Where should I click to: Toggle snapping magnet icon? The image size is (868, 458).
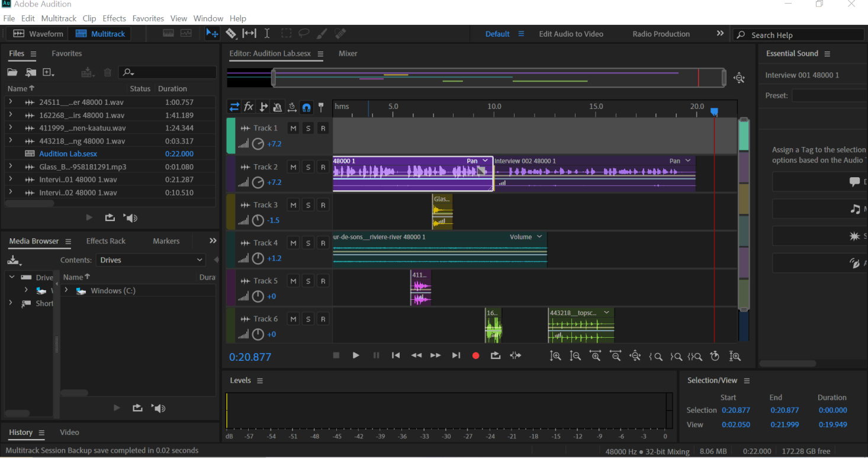click(x=307, y=107)
